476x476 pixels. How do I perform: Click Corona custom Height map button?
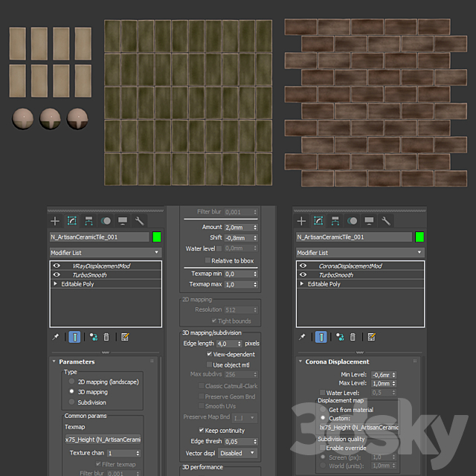[358, 428]
